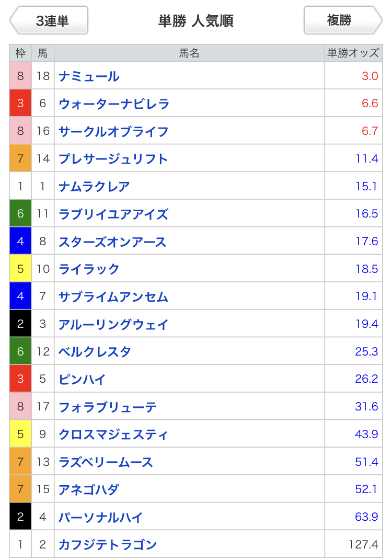Screen dimensions: 392x560
Task: Click サブライムアンセム horse link
Action: click(113, 297)
